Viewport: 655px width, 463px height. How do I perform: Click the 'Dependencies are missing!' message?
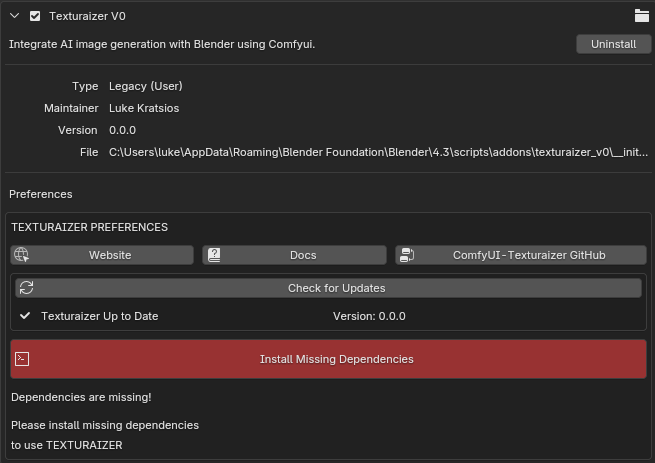pyautogui.click(x=81, y=397)
